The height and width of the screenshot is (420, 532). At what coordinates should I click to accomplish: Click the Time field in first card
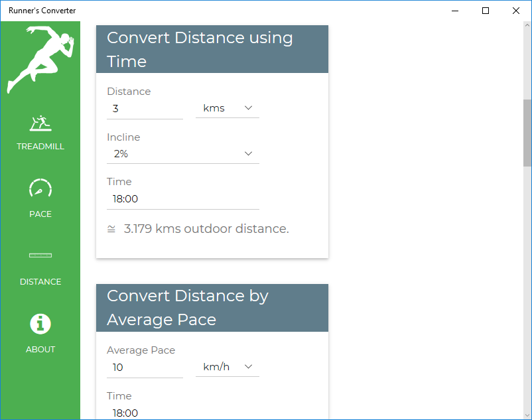tap(183, 199)
